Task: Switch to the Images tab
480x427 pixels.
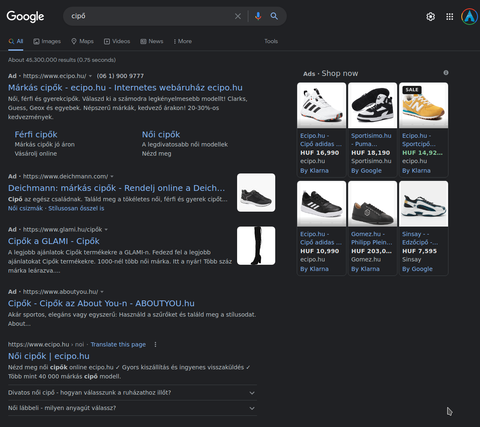Action: tap(47, 41)
